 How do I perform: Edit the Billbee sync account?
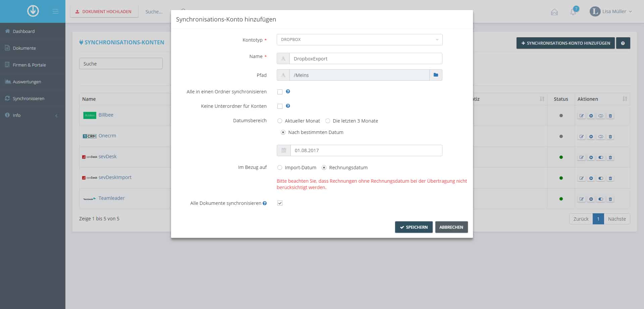tap(582, 116)
